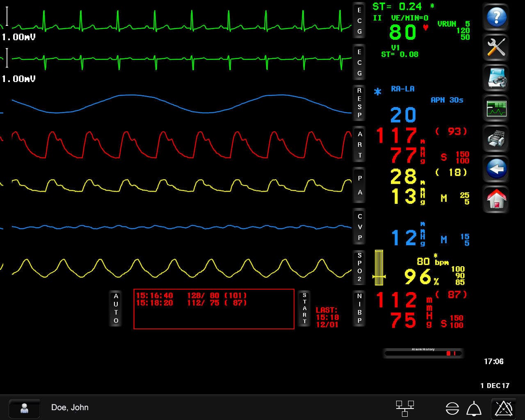Expand the ART parameter label menu
This screenshot has height=420, width=525.
[360, 145]
